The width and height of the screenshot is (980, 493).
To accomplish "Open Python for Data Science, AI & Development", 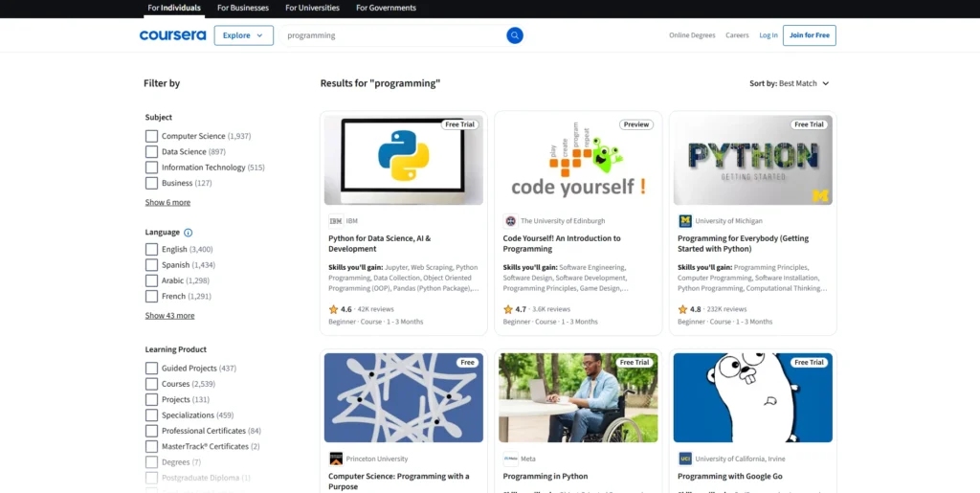I will click(x=379, y=244).
